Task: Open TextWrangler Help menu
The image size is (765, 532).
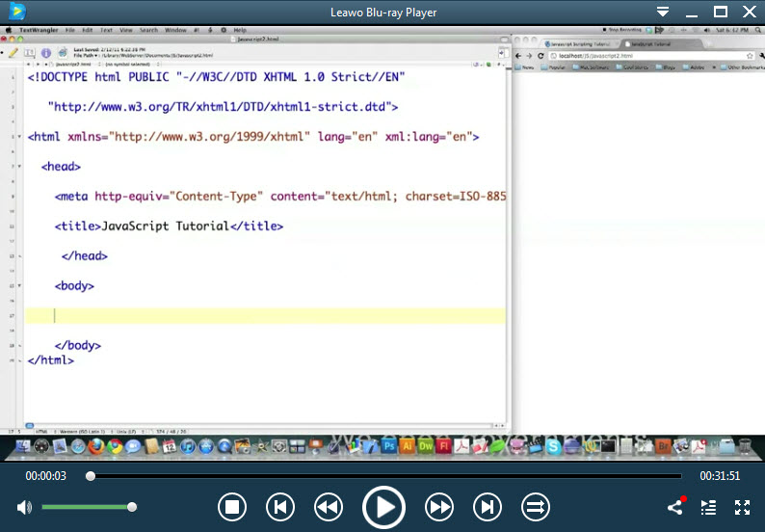Action: point(240,30)
